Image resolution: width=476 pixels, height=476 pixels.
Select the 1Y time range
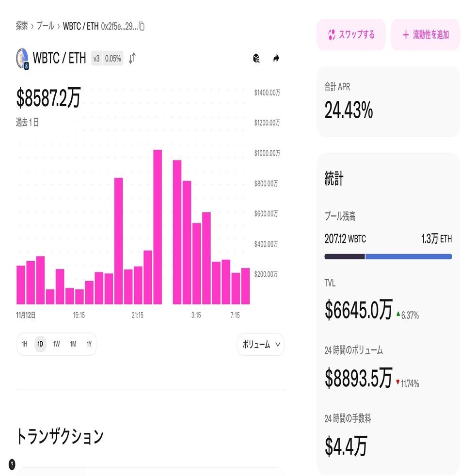tap(88, 344)
